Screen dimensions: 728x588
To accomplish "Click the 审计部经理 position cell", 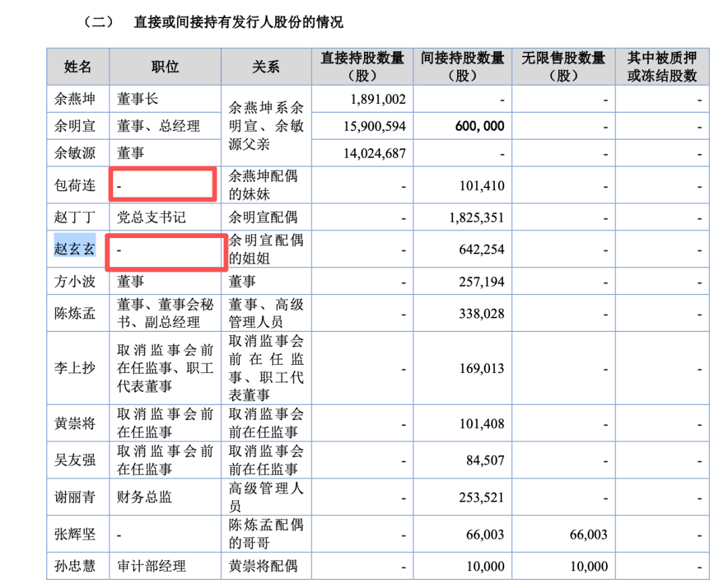I will [x=152, y=566].
